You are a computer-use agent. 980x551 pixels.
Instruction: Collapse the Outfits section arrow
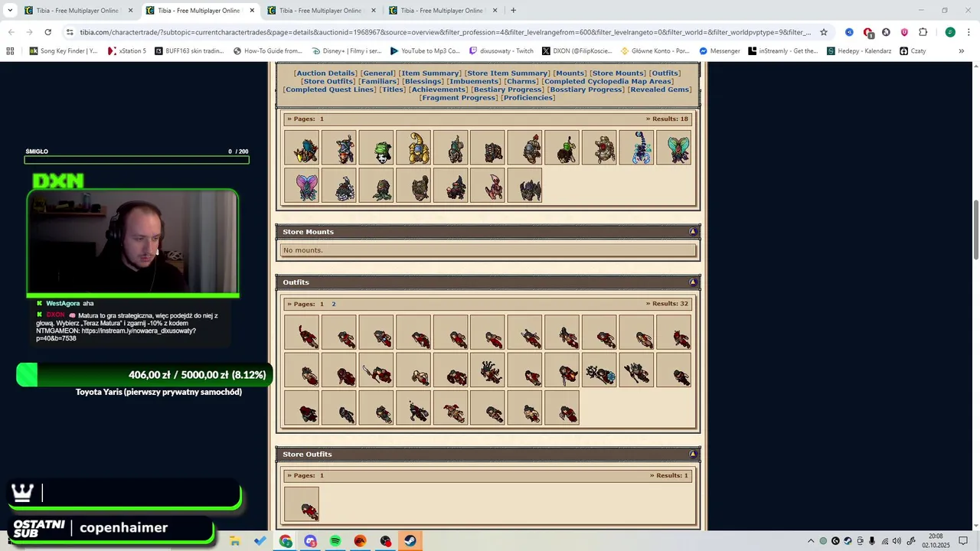[693, 282]
